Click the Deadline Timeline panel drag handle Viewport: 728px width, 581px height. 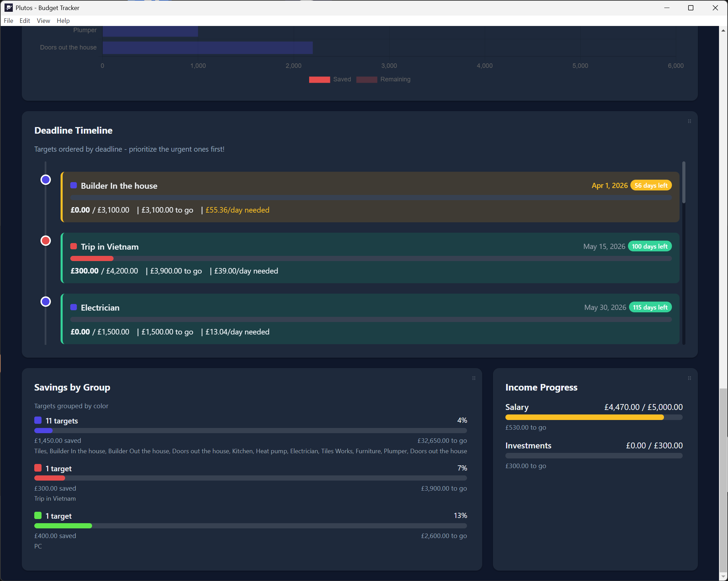689,121
